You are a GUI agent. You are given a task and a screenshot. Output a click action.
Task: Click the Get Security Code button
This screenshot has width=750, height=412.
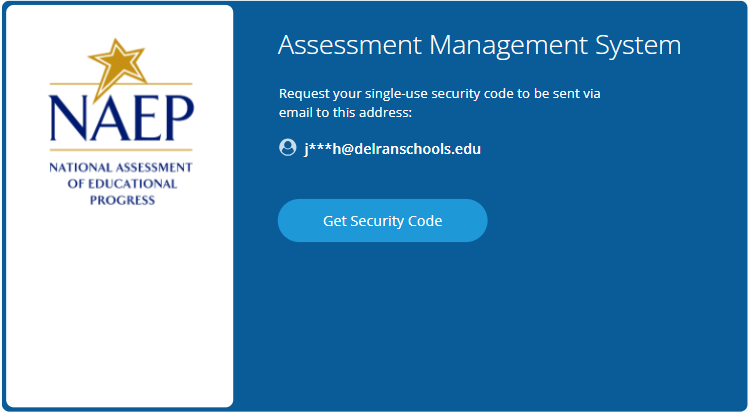[x=382, y=221]
